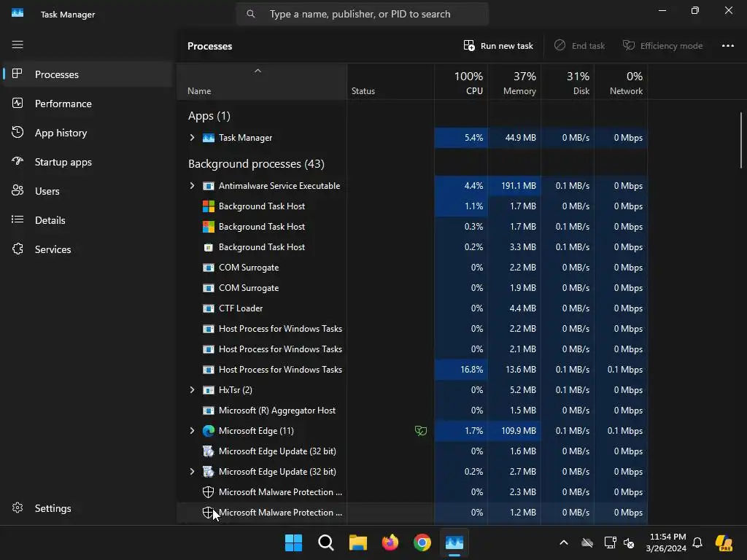Select the 16.8% CPU Host Process row
Viewport: 747px width, 560px height.
(x=412, y=370)
